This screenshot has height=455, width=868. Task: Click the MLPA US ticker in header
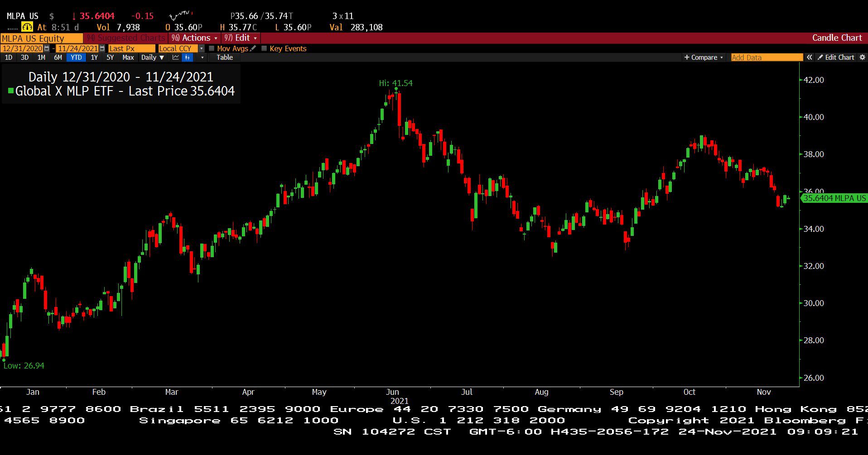click(22, 16)
